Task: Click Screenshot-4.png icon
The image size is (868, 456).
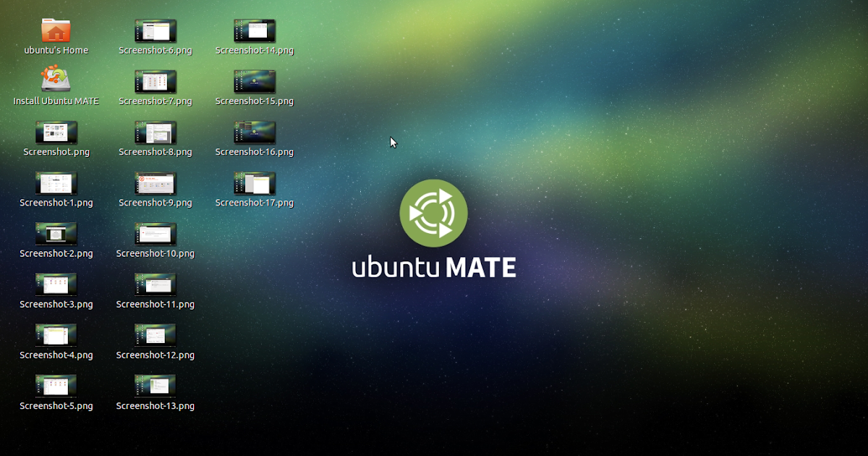Action: (x=56, y=335)
